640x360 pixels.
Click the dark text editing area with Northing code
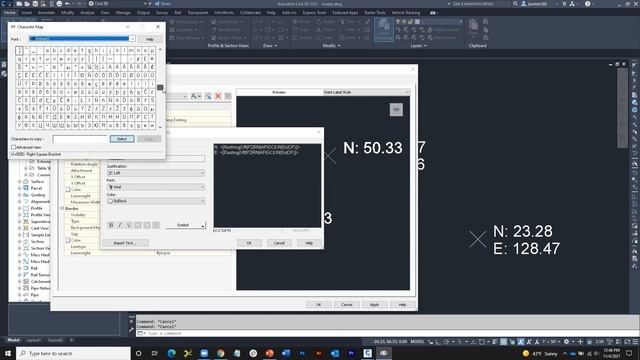267,185
